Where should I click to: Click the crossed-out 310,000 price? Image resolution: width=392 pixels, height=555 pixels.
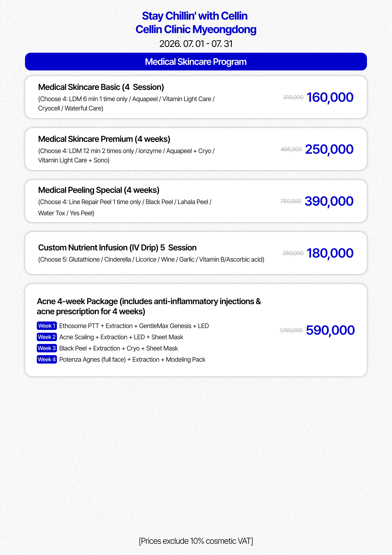pyautogui.click(x=293, y=97)
